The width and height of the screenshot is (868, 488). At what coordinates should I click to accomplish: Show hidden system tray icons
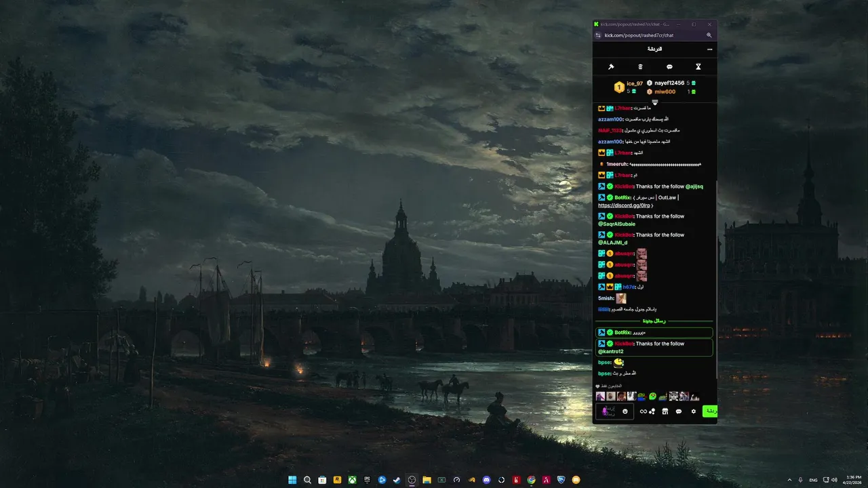(789, 480)
